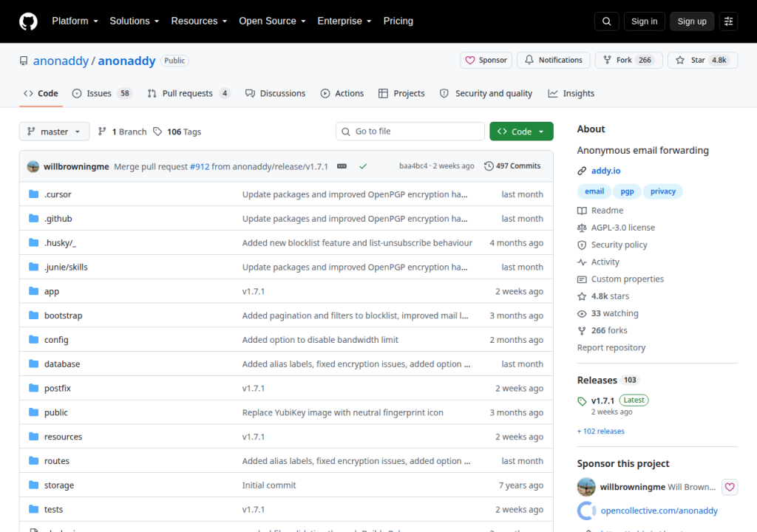Viewport: 757px width, 532px height.
Task: Click the Sign in button
Action: (x=644, y=21)
